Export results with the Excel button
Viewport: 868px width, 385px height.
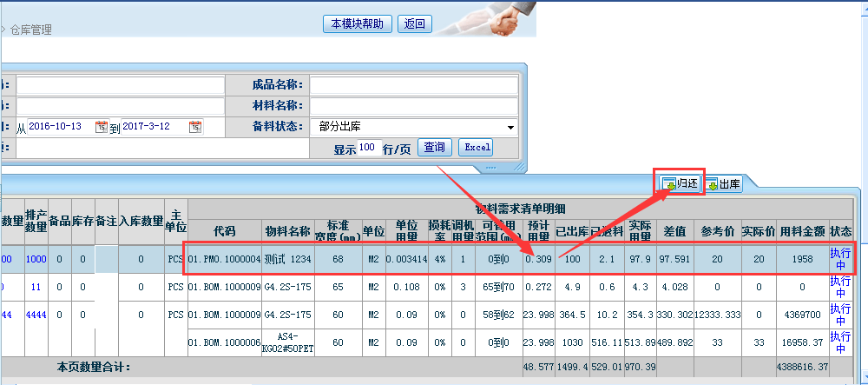tap(475, 148)
